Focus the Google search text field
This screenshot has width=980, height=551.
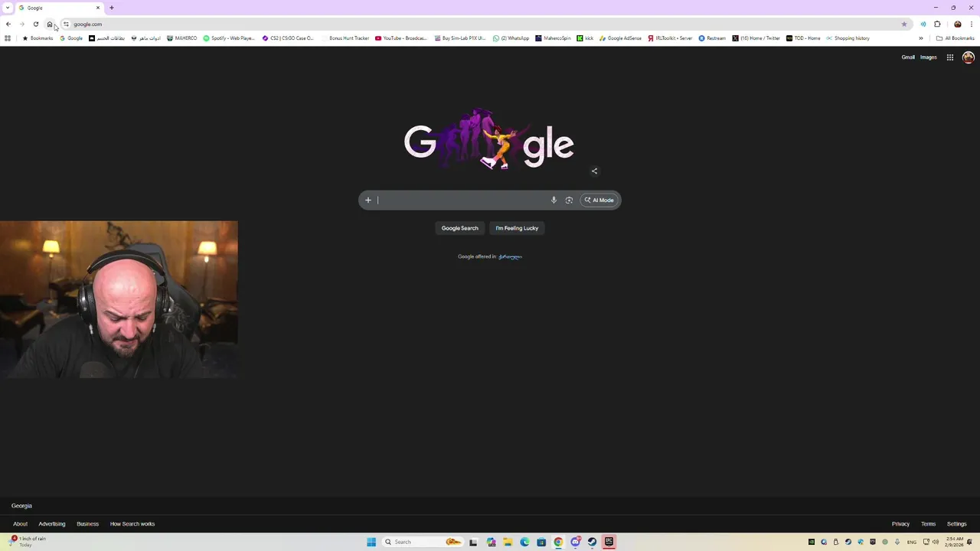[462, 201]
